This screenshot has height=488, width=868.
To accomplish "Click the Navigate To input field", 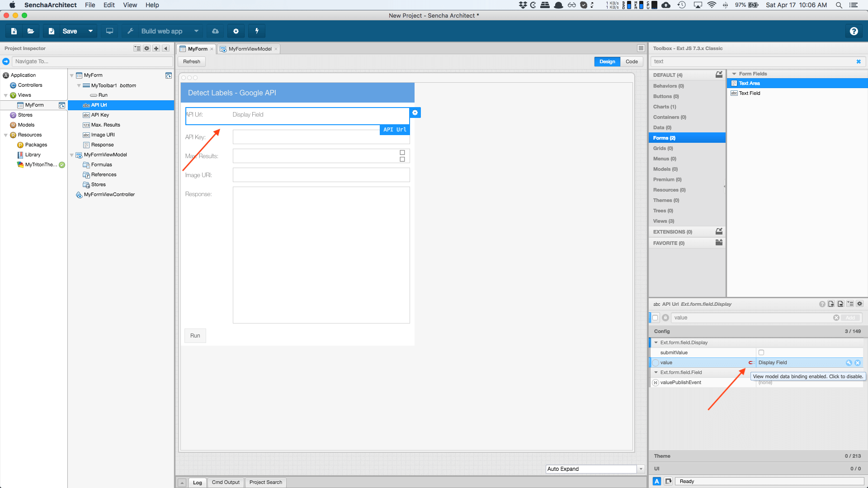I will tap(93, 61).
